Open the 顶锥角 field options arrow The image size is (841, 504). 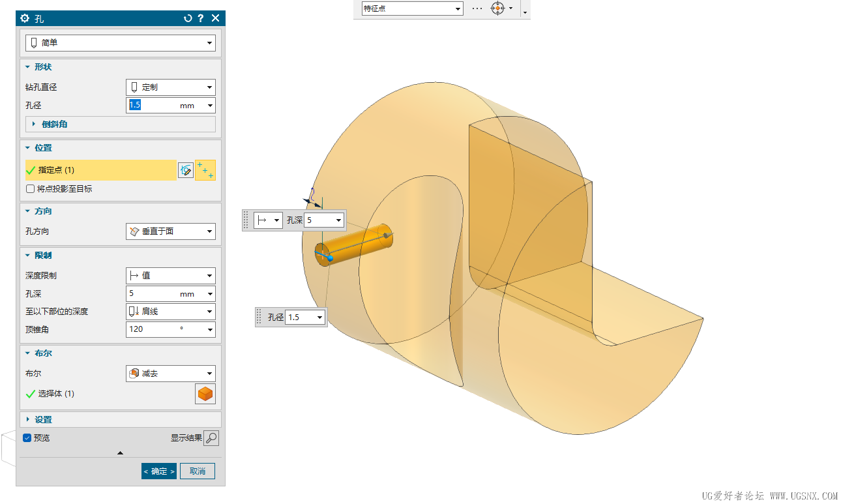coord(210,329)
